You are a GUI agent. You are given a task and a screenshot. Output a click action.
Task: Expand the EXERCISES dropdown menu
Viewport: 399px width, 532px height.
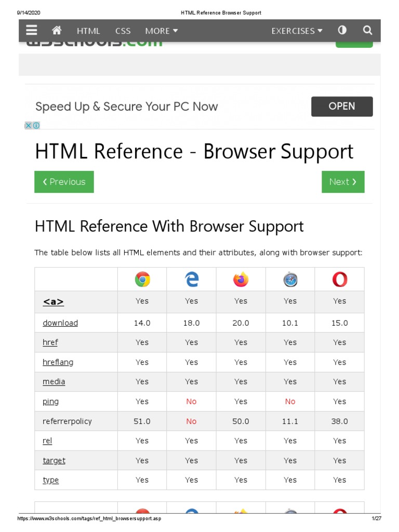[x=297, y=31]
